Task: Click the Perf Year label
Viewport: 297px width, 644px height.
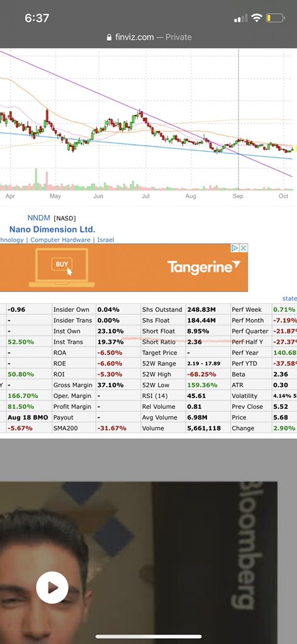Action: point(245,353)
